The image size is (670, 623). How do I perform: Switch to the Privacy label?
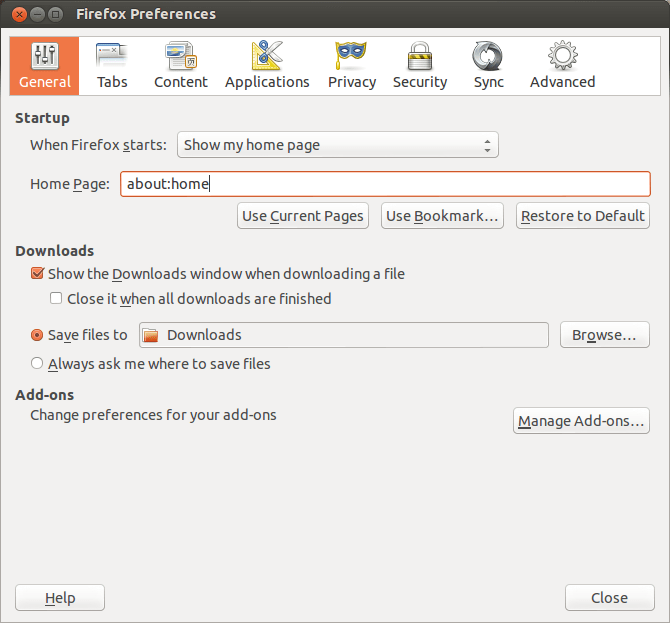coord(352,82)
